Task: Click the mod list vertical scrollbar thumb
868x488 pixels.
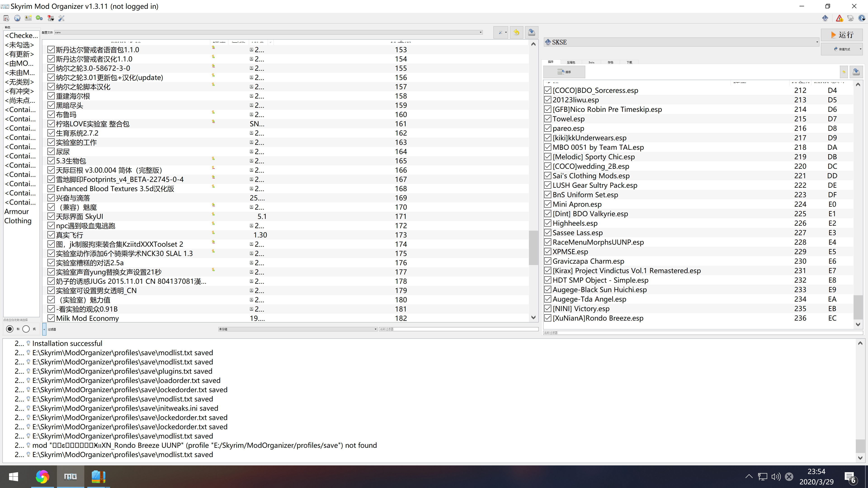Action: point(533,248)
